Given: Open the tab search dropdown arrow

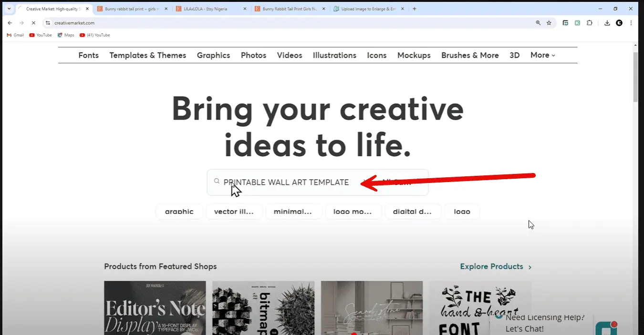Looking at the screenshot, I should (9, 9).
